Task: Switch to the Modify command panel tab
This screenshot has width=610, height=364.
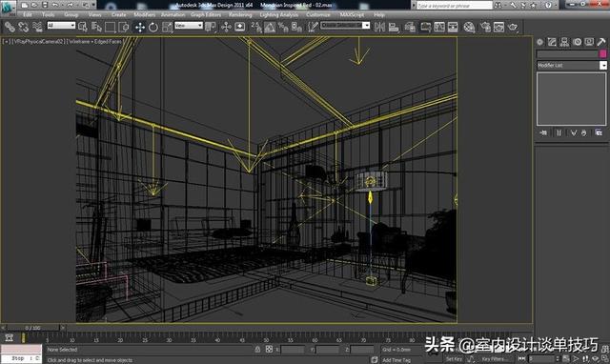Action: tap(552, 42)
